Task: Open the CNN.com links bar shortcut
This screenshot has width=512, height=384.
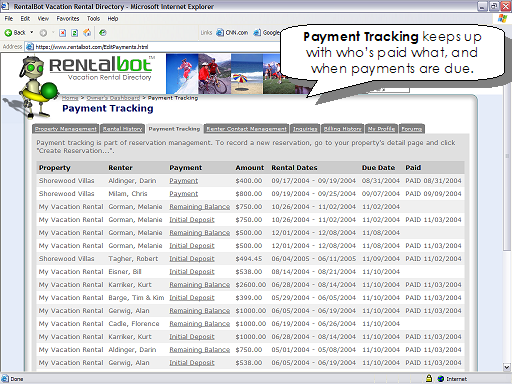Action: (232, 33)
